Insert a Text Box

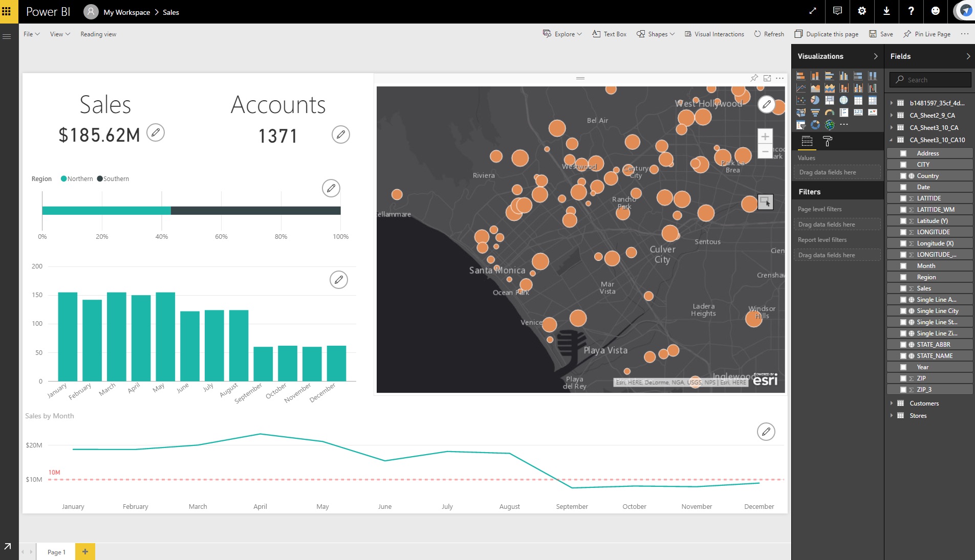(609, 34)
